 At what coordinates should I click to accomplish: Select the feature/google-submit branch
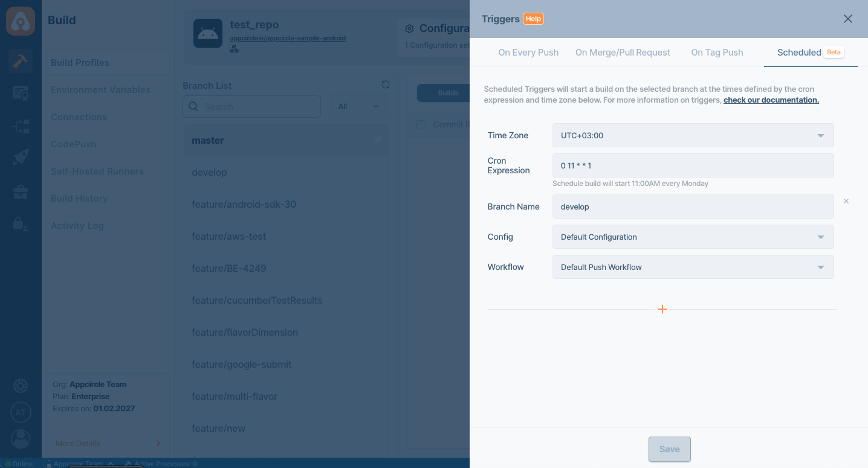[x=286, y=364]
